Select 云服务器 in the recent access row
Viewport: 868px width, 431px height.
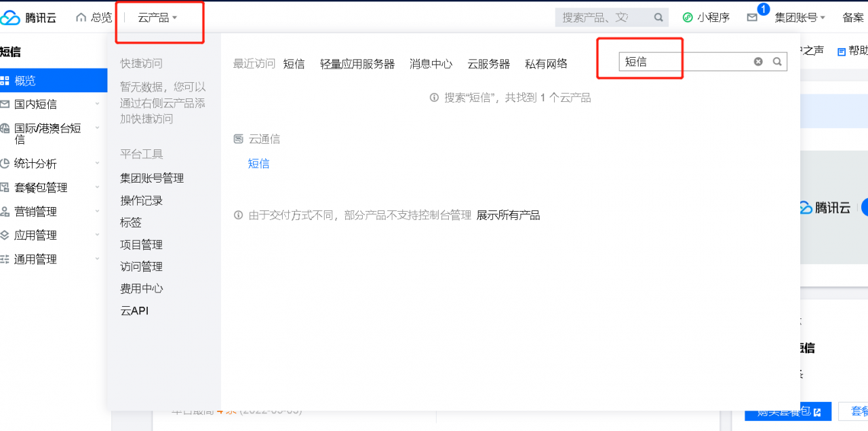pyautogui.click(x=490, y=64)
